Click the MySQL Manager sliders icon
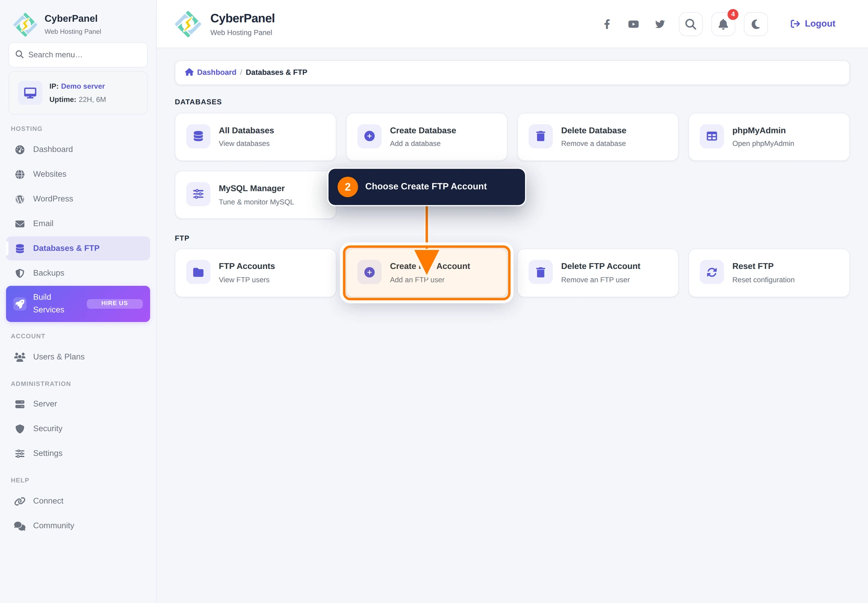The image size is (868, 603). point(198,194)
